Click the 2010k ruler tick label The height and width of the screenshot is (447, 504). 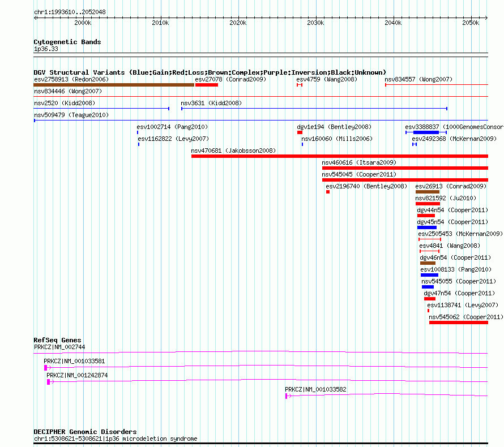[160, 23]
